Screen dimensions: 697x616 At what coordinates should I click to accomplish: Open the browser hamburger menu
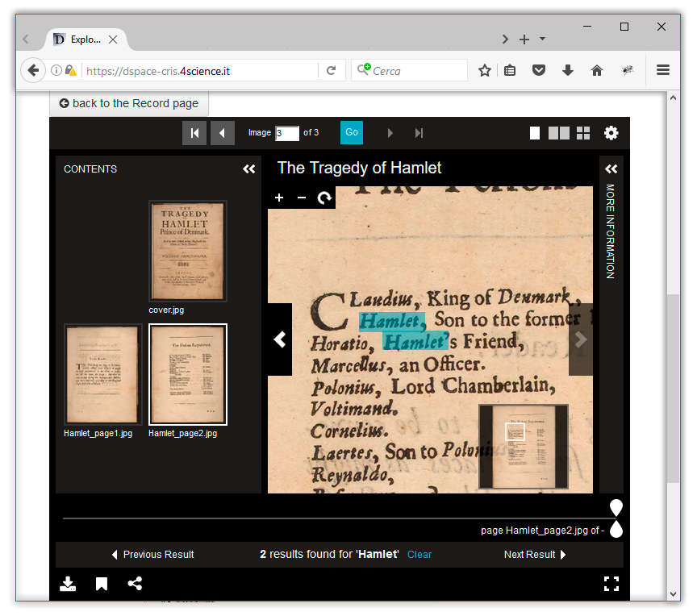coord(663,69)
